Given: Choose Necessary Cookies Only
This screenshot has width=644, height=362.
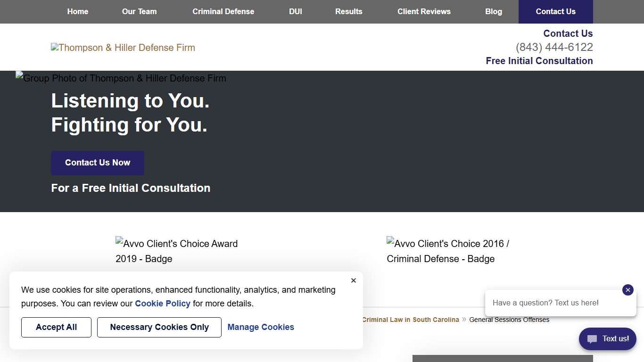Looking at the screenshot, I should click(159, 327).
